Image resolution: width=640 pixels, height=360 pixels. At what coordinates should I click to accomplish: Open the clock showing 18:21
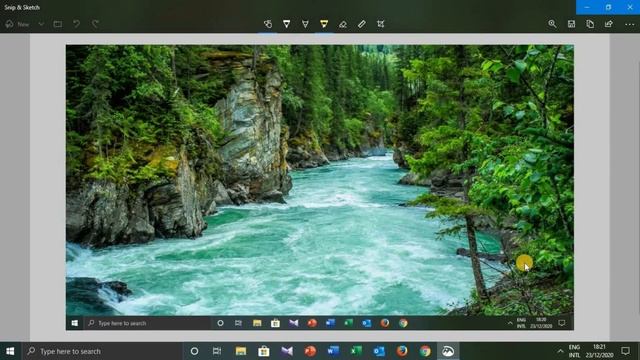(599, 351)
